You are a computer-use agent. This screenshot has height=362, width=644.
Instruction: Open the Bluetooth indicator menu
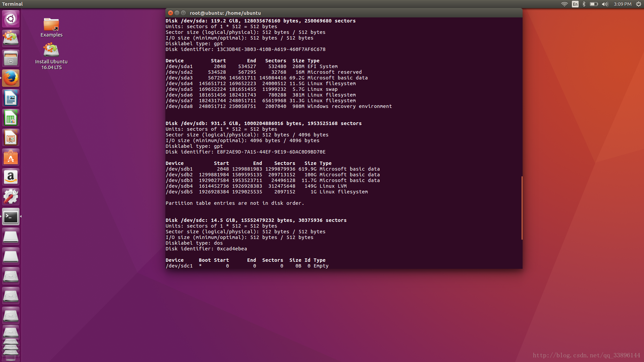coord(584,4)
